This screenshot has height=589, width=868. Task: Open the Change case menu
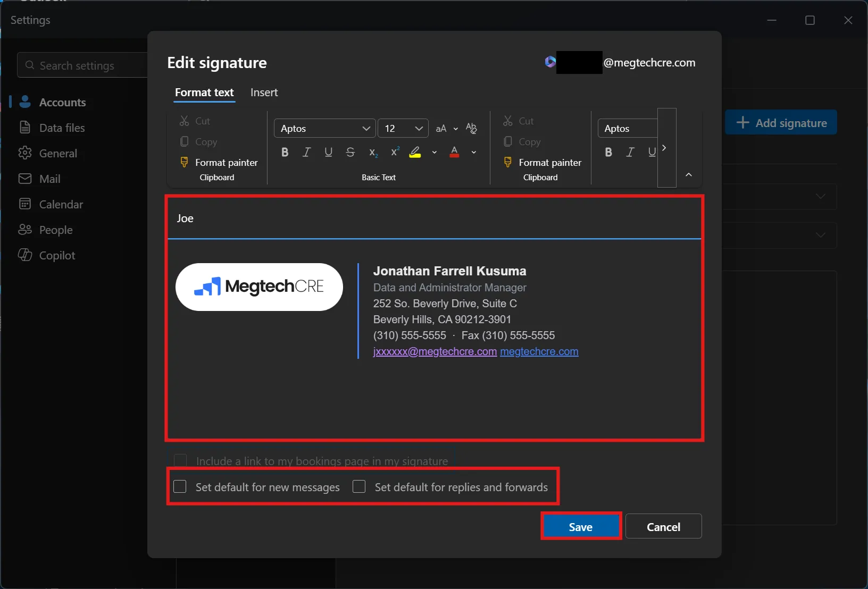(x=447, y=129)
